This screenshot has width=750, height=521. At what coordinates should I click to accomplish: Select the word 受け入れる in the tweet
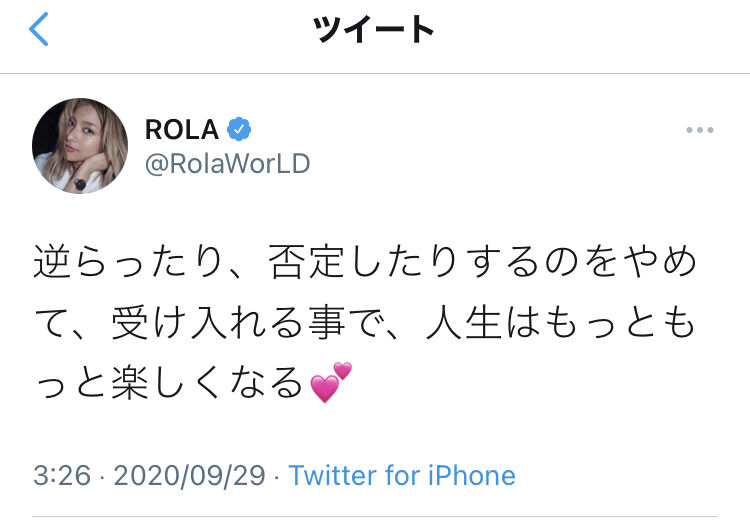click(x=208, y=322)
